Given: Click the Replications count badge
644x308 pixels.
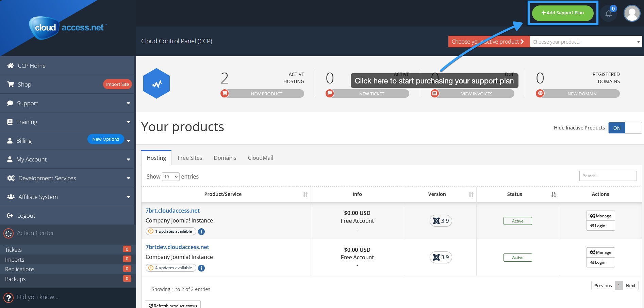Looking at the screenshot, I should 127,269.
